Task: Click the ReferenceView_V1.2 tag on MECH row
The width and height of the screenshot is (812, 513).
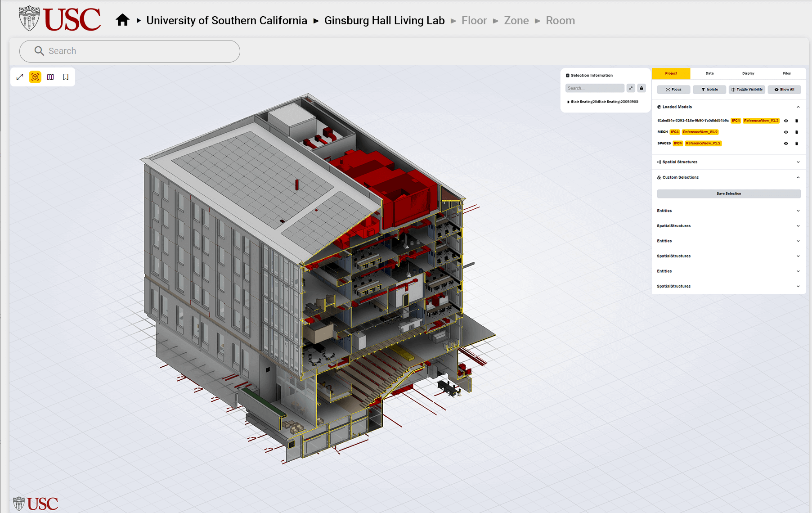Action: point(700,132)
